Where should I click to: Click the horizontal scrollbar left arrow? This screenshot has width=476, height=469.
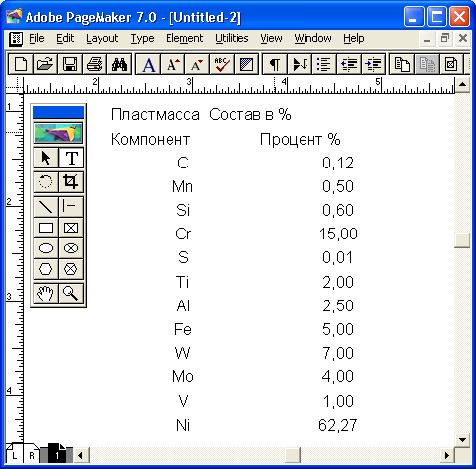(80, 455)
